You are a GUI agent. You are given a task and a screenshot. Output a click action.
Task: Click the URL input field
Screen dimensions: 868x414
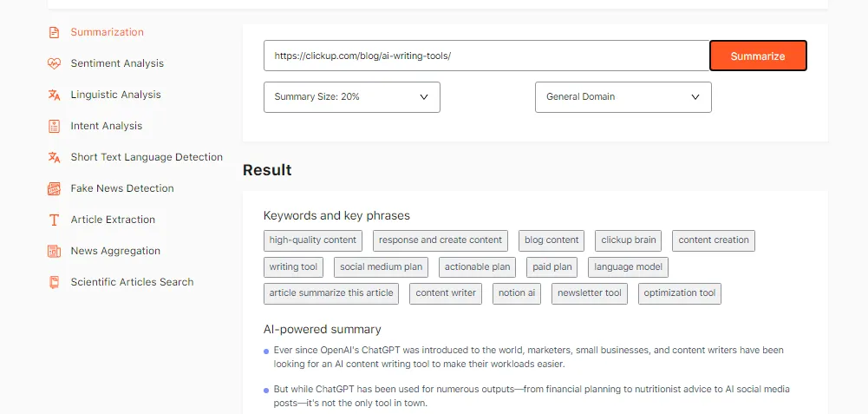point(486,56)
